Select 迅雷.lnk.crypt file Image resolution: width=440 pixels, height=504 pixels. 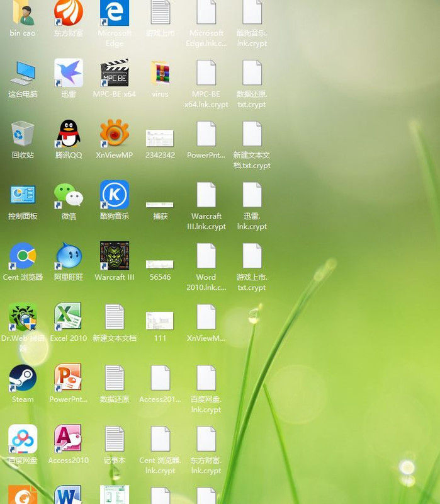click(252, 195)
